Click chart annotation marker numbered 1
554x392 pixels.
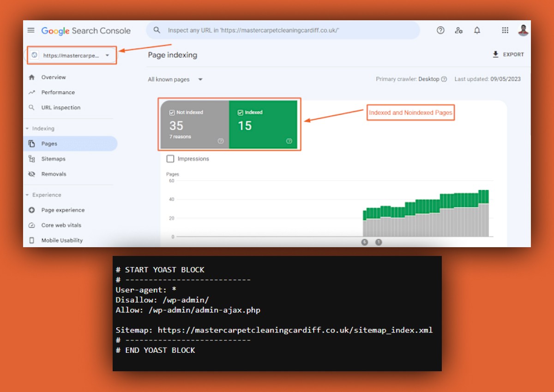coord(379,242)
